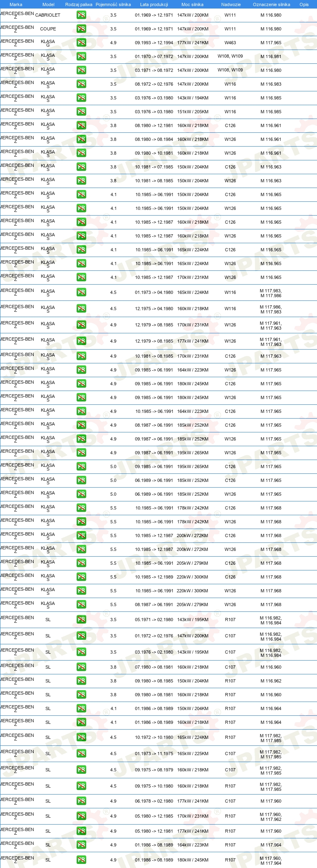The width and height of the screenshot is (317, 868).
Task: Click fuel icon in SL row 03.1976 -> 02.1980
Action: (x=81, y=652)
